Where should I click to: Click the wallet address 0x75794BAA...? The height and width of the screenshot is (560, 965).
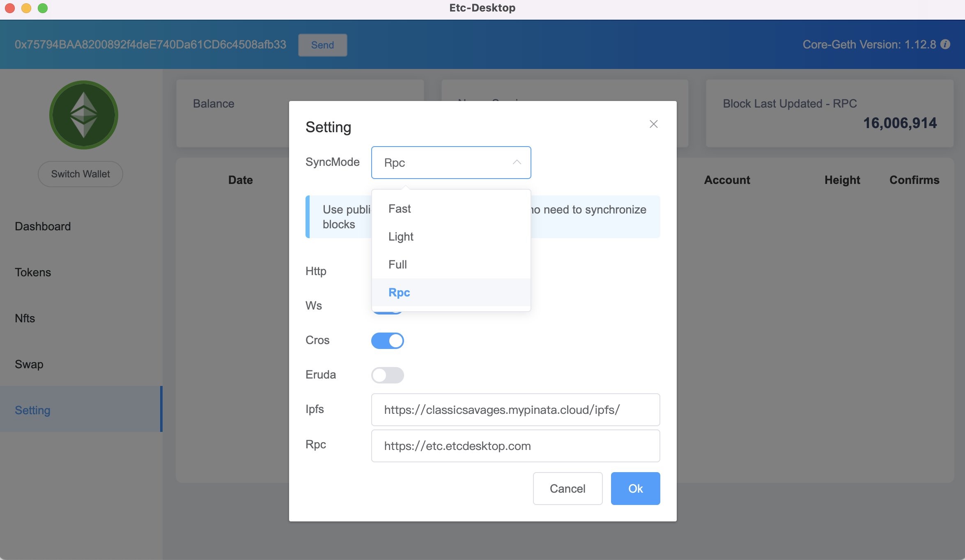[x=150, y=44]
